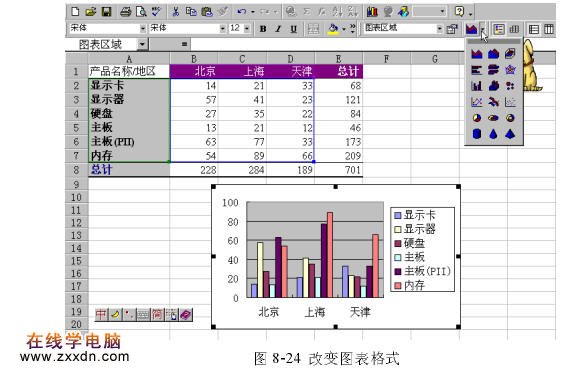Click the 主板(PII) row label cell
This screenshot has height=369, width=561.
pyautogui.click(x=129, y=142)
